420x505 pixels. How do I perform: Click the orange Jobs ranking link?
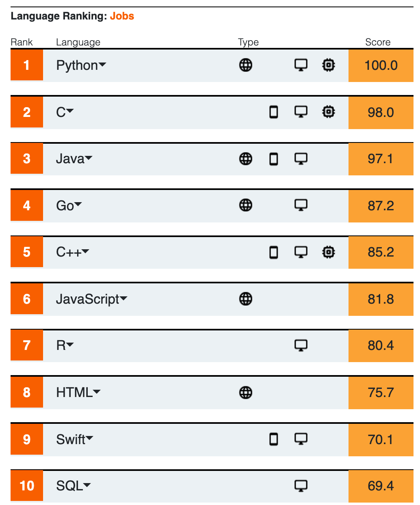click(122, 16)
